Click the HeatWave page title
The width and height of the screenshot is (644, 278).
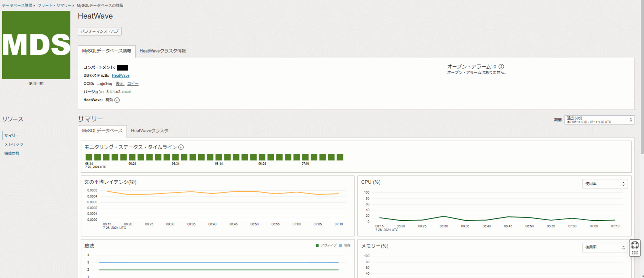(x=95, y=16)
